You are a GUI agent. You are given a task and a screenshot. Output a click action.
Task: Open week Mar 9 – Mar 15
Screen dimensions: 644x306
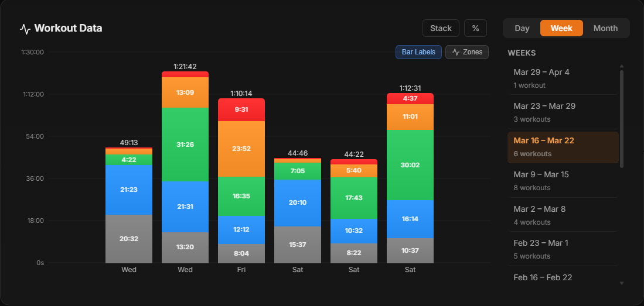[563, 181]
